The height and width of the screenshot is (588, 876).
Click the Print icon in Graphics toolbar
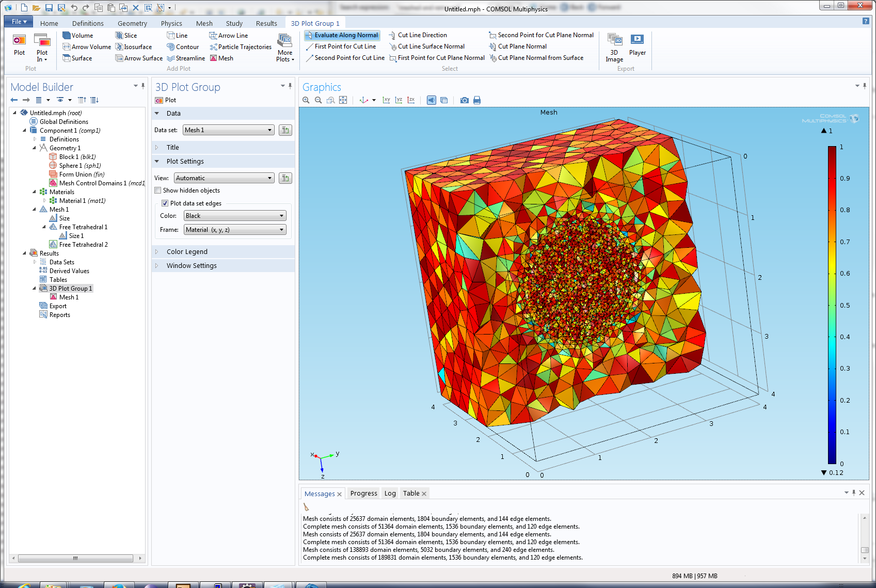coord(477,100)
